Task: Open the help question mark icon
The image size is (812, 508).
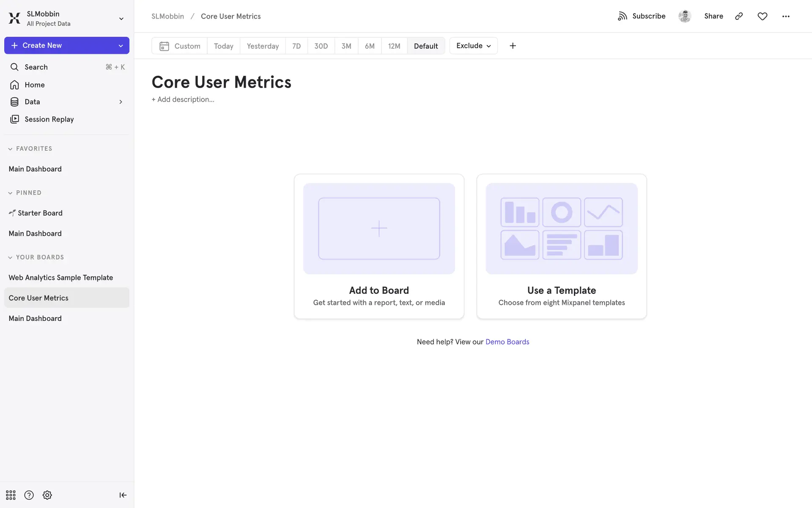Action: pos(29,495)
